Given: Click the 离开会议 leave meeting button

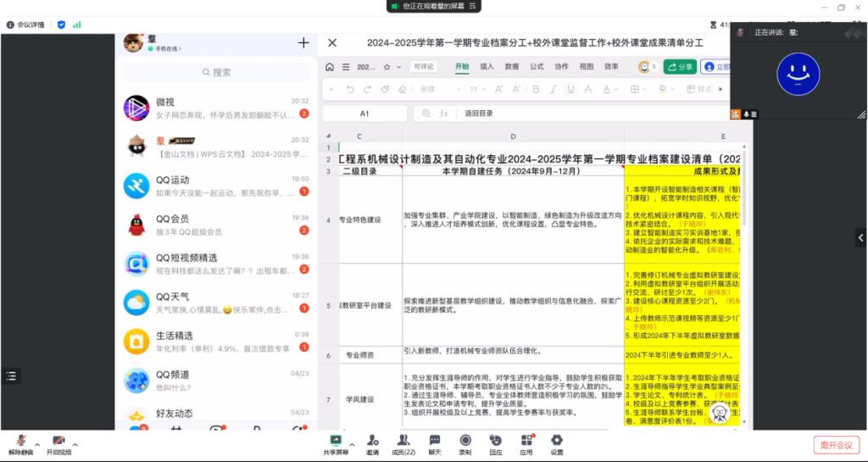Looking at the screenshot, I should (x=835, y=444).
